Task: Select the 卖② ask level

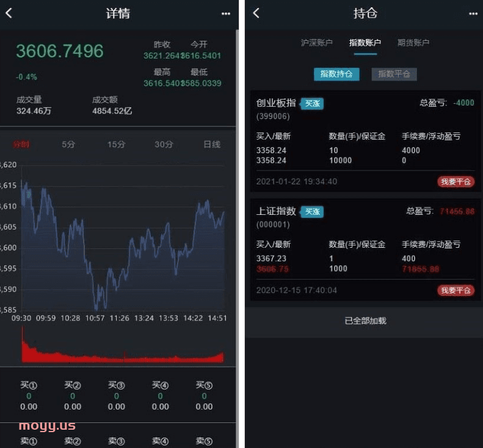Action: (73, 441)
